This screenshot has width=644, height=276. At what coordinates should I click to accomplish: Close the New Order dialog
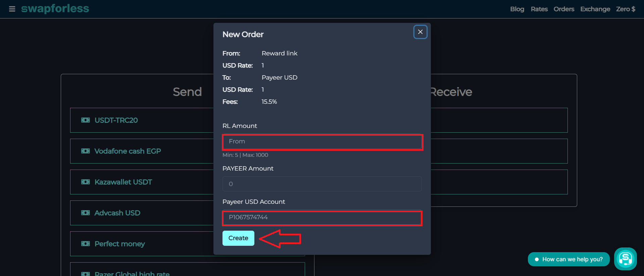pyautogui.click(x=420, y=32)
